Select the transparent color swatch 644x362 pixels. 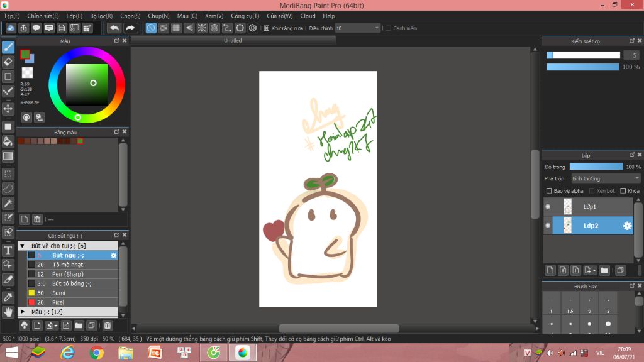click(27, 73)
